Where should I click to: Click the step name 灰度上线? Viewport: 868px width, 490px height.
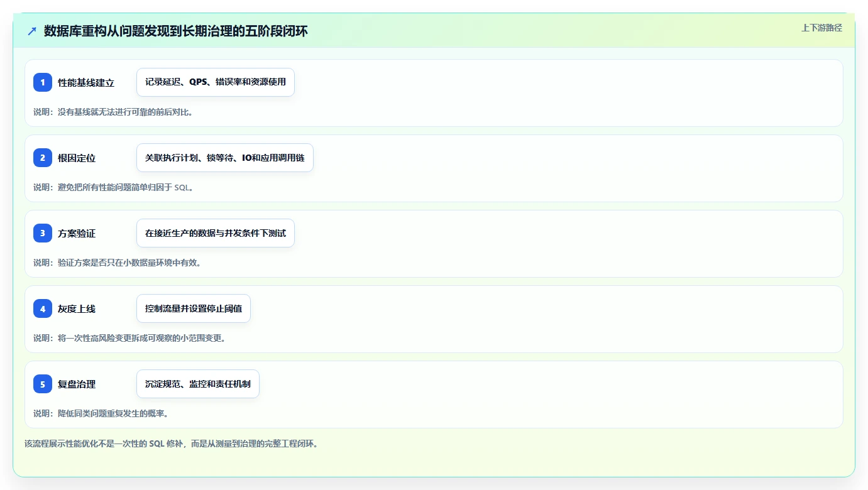(77, 309)
